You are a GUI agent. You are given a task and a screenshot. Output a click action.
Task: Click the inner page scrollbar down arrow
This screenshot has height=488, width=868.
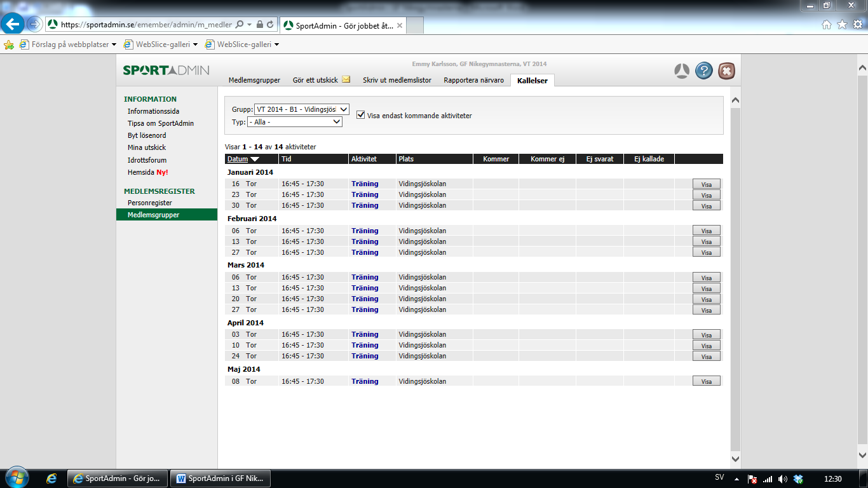pyautogui.click(x=735, y=458)
